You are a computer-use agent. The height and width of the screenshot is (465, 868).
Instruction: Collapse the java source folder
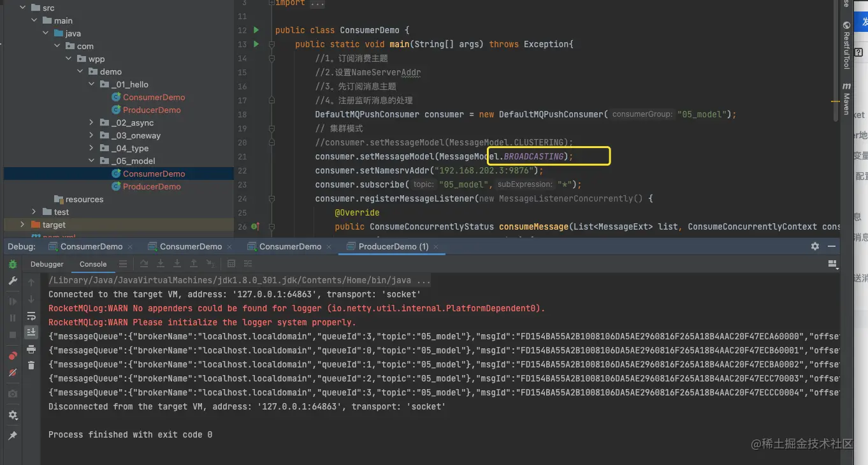46,33
